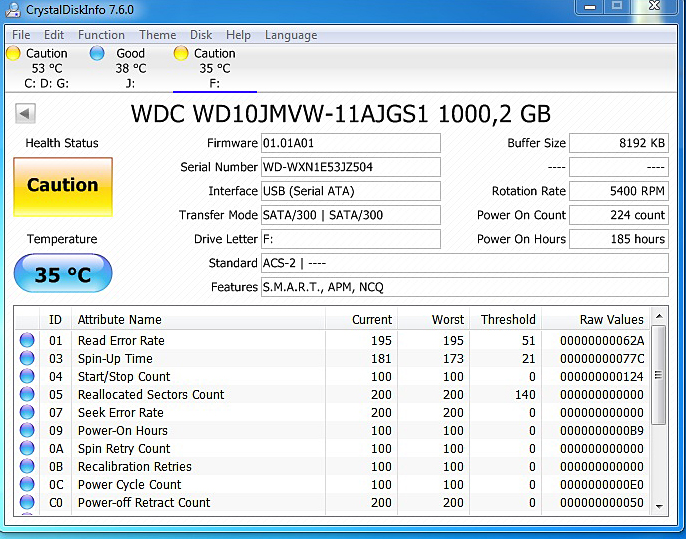The width and height of the screenshot is (686, 539).
Task: Click the status orb of Spin Retry Count
Action: (x=27, y=448)
